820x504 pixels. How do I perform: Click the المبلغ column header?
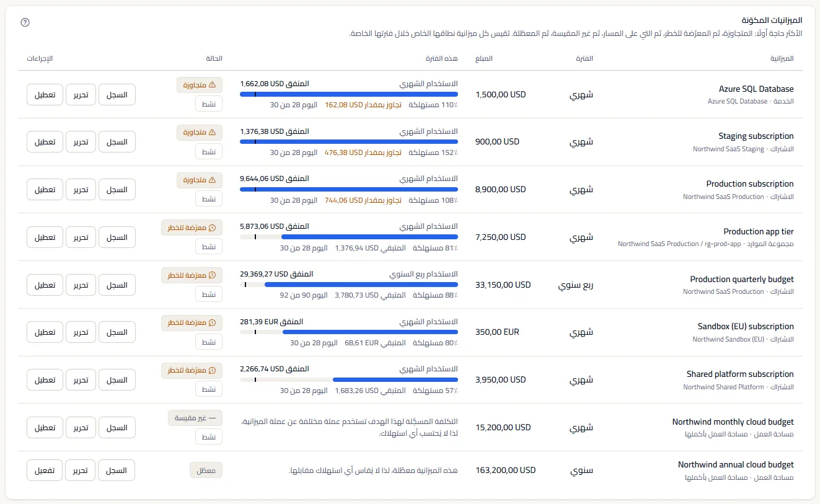pos(483,58)
